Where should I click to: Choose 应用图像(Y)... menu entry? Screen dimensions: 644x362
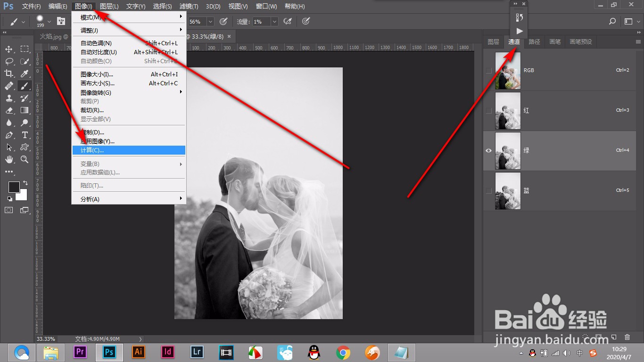coord(129,141)
